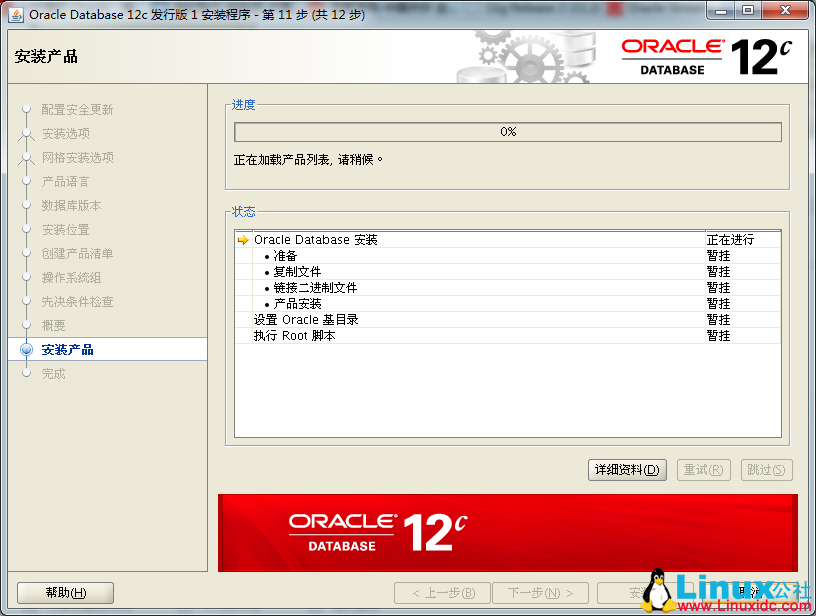Click the blue circle beside 安装产品 step
This screenshot has height=616, width=816.
pyautogui.click(x=28, y=349)
